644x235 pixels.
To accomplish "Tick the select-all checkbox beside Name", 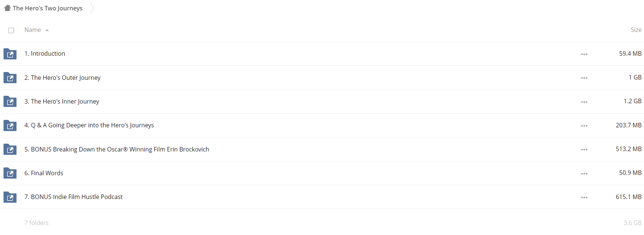I will tap(11, 30).
